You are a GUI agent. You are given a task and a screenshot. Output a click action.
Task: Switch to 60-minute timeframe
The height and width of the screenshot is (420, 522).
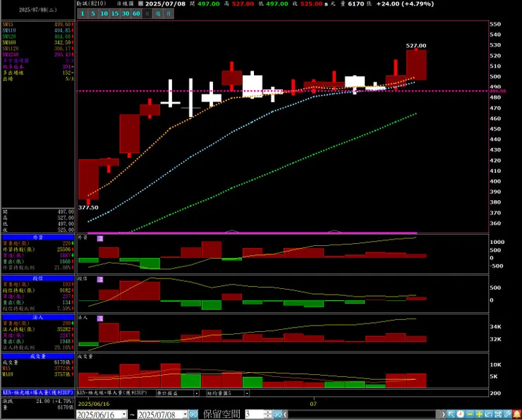pyautogui.click(x=136, y=13)
